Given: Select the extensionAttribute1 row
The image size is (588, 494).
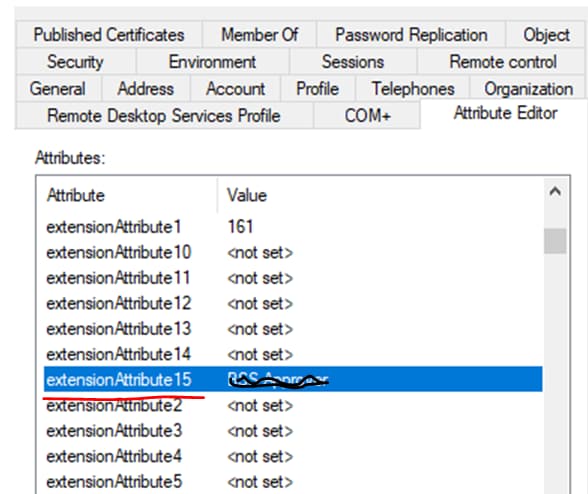Looking at the screenshot, I should [293, 227].
